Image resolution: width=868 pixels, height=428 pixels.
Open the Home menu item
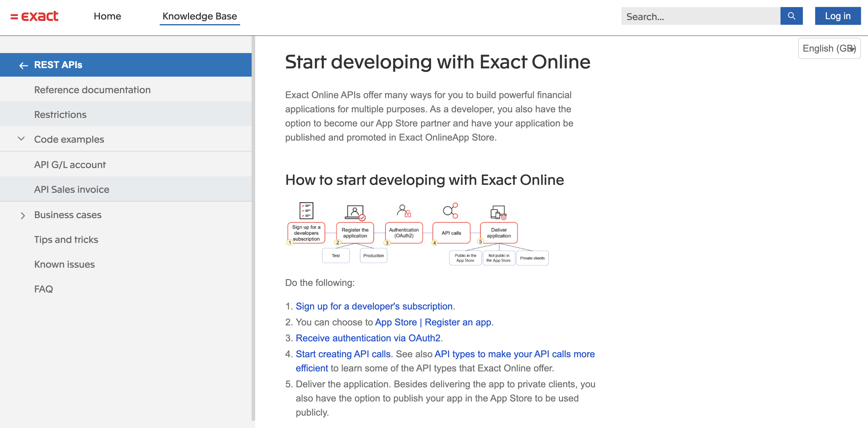107,16
